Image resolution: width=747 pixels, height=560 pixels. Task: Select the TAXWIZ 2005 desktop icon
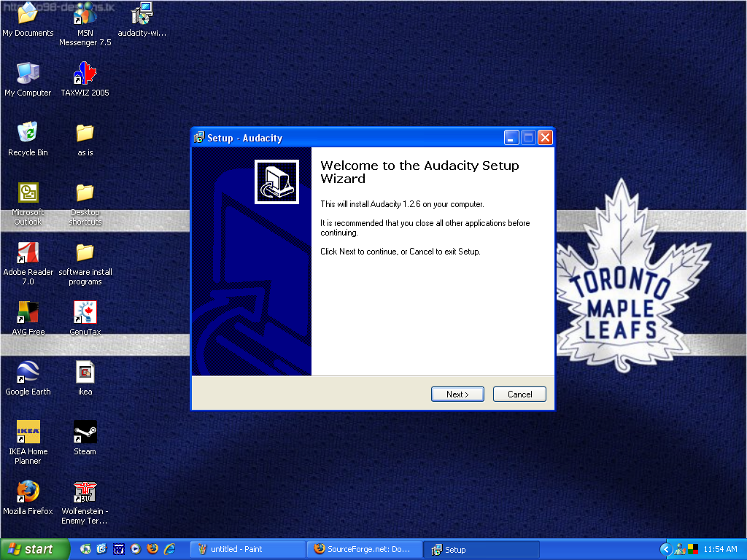coord(85,80)
